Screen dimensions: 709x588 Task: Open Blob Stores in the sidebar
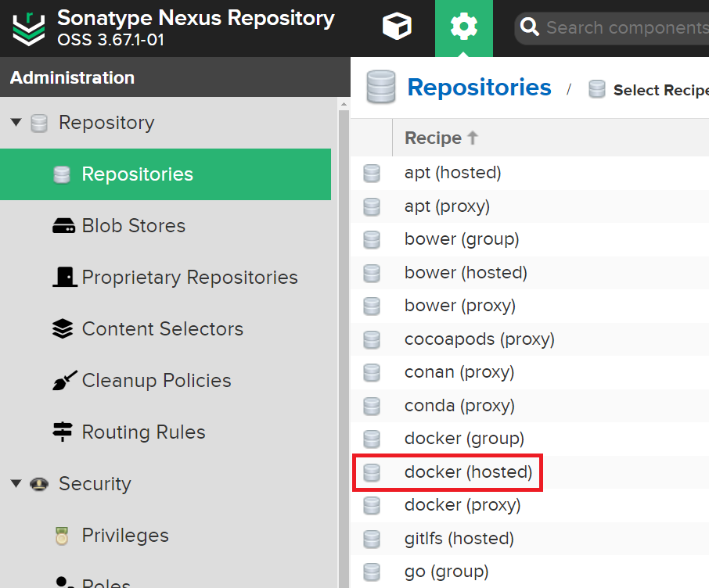(x=133, y=225)
